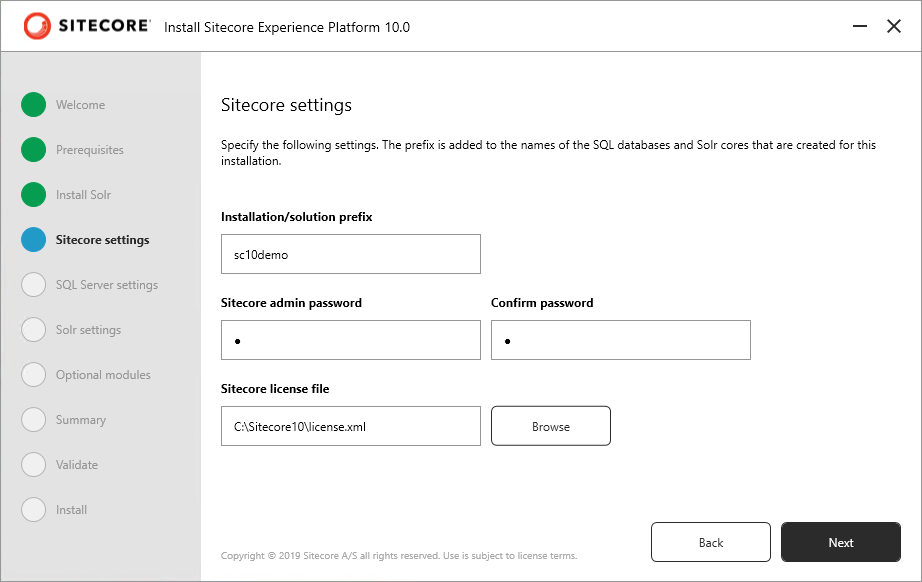Screen dimensions: 922x582
Task: Select the Summary step label
Action: point(81,420)
